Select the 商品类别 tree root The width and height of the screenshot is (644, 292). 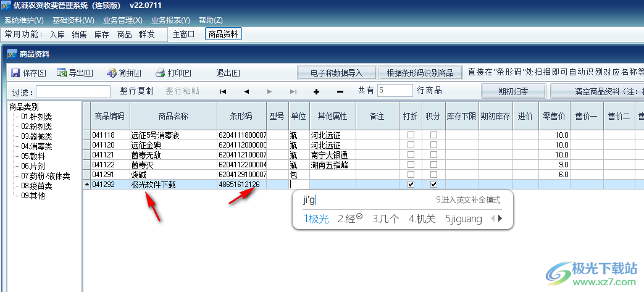[x=24, y=107]
